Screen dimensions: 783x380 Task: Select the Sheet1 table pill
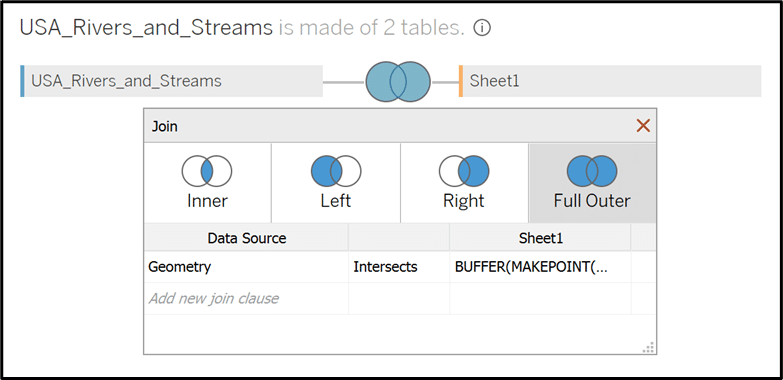[x=610, y=81]
